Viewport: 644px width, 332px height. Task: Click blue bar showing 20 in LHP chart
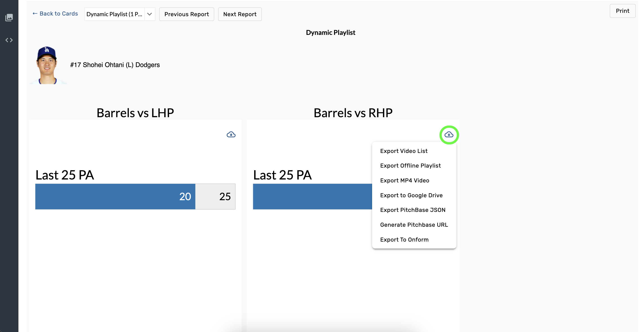pos(115,196)
